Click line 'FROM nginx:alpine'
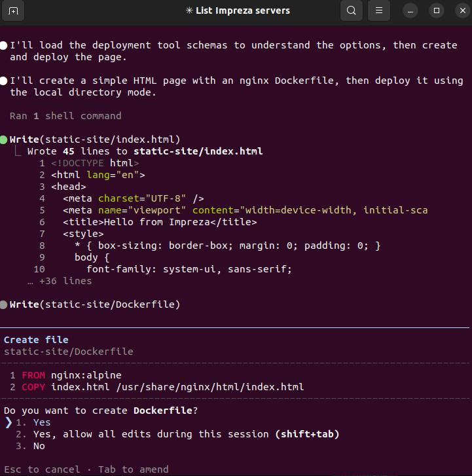This screenshot has width=472, height=476. pos(71,375)
